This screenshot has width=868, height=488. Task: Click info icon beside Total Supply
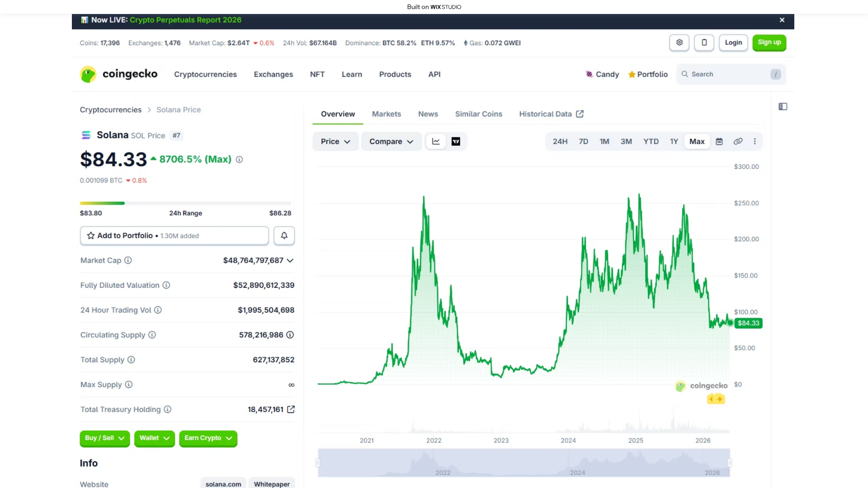[131, 360]
